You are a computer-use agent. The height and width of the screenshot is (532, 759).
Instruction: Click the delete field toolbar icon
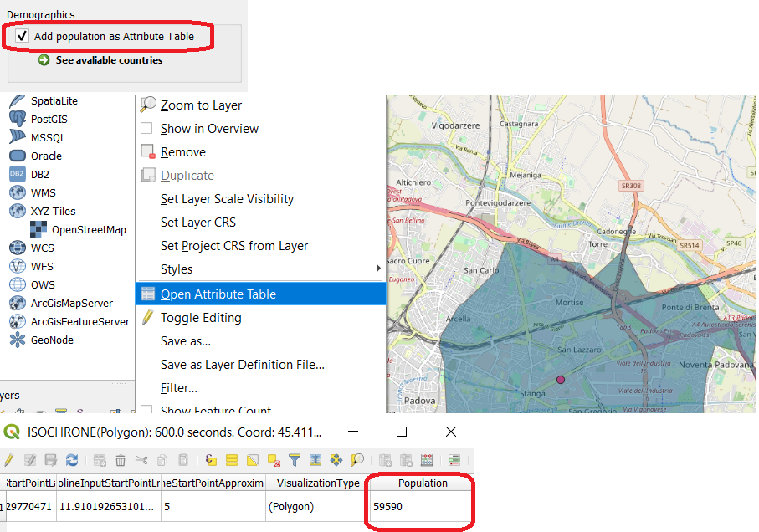406,460
